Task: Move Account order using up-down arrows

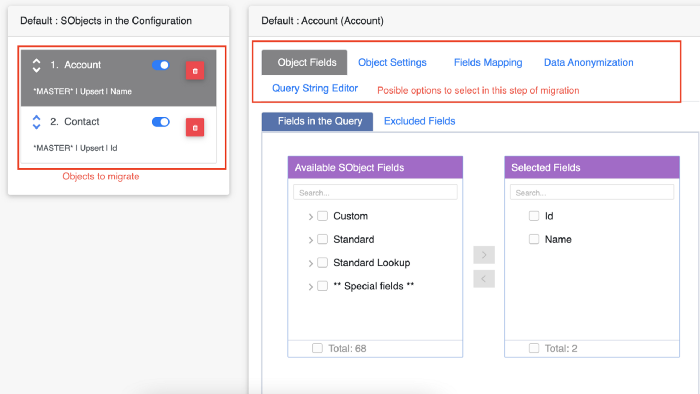Action: (37, 65)
